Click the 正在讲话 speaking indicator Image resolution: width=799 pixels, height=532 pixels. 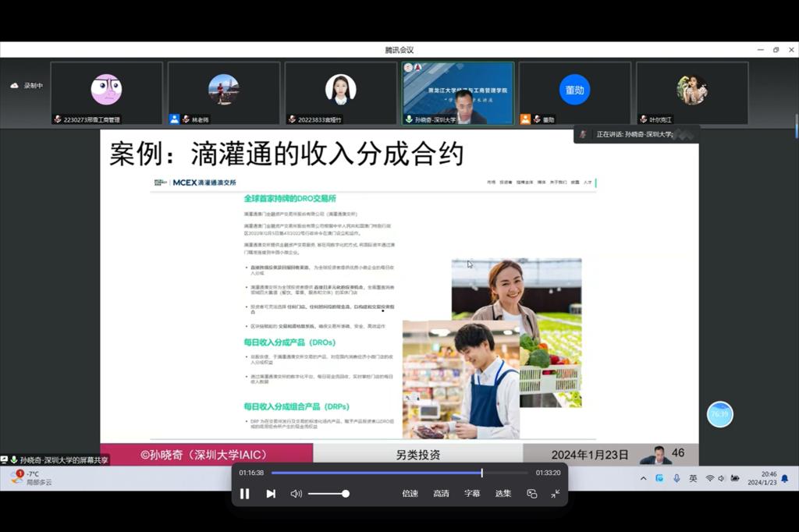634,134
